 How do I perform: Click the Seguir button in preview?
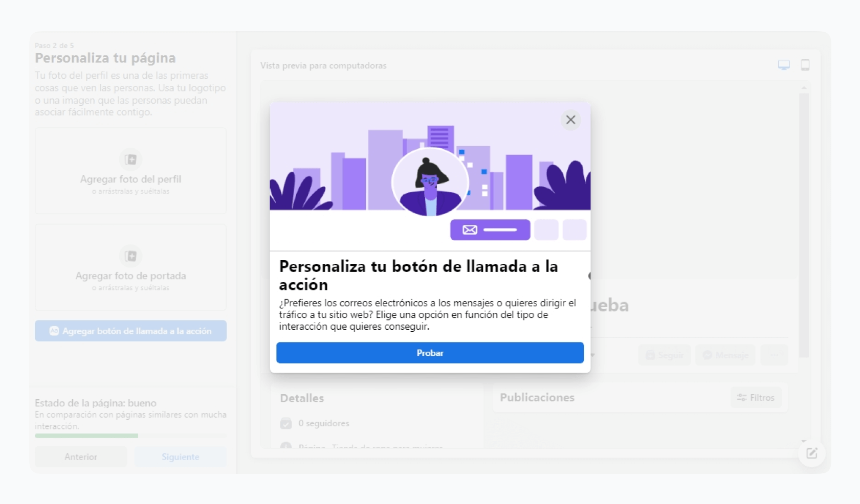665,355
